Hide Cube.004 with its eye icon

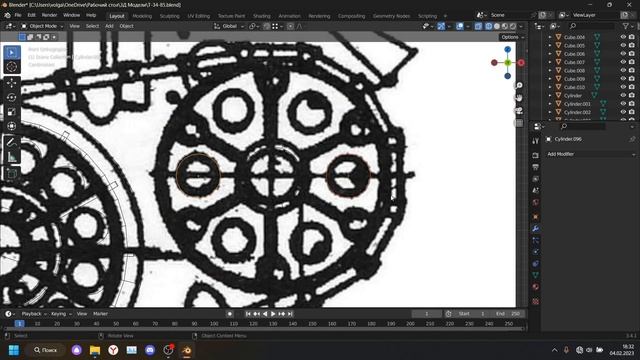pos(623,37)
